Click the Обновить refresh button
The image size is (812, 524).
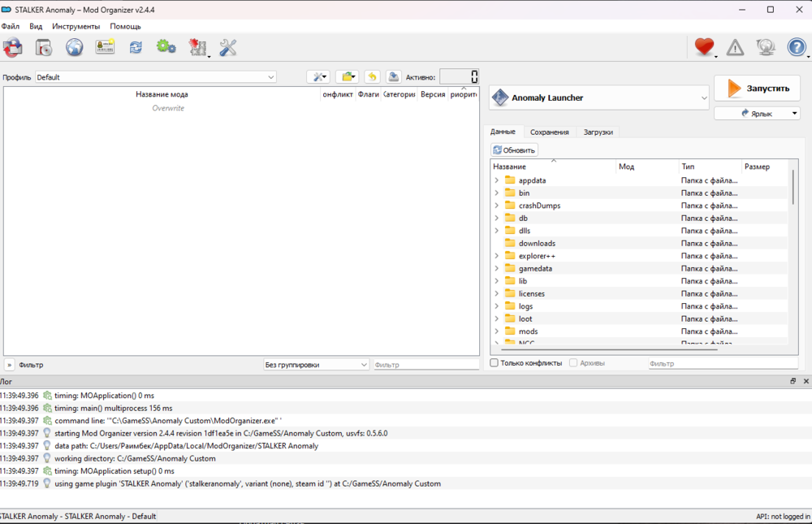(x=514, y=150)
